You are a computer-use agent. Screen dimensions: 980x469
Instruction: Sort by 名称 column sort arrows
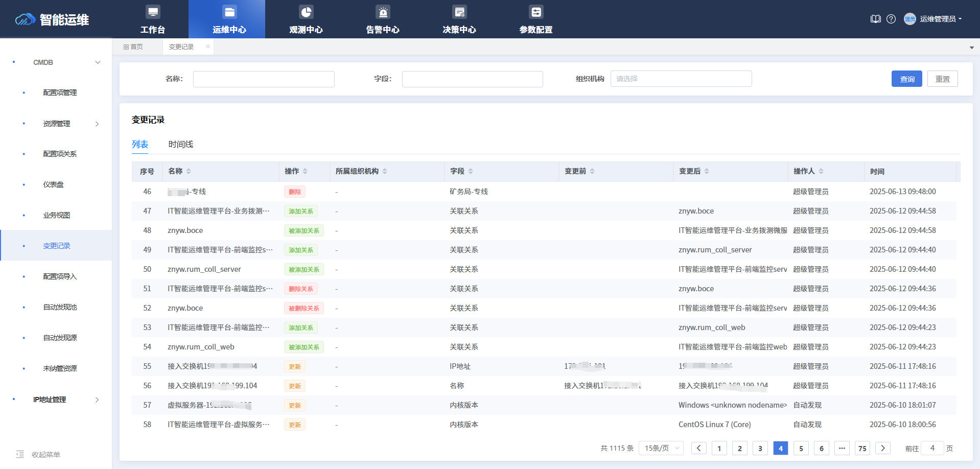coord(189,171)
